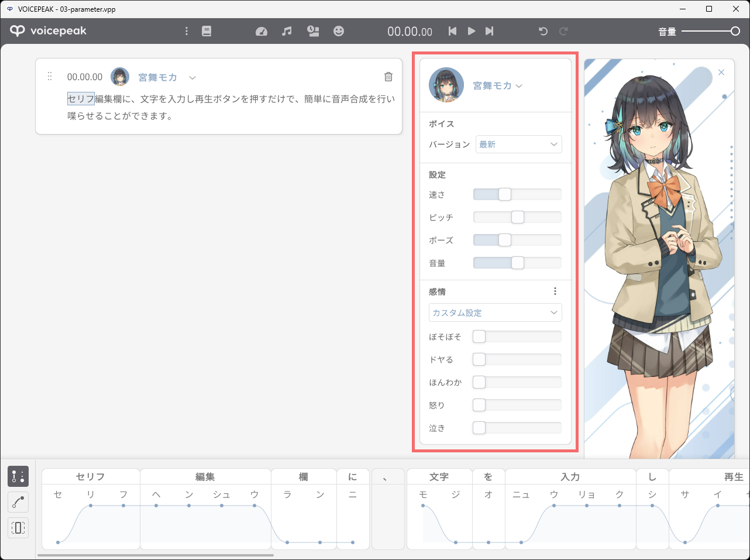Click the speedometer icon in toolbar
This screenshot has height=560, width=750.
[262, 31]
